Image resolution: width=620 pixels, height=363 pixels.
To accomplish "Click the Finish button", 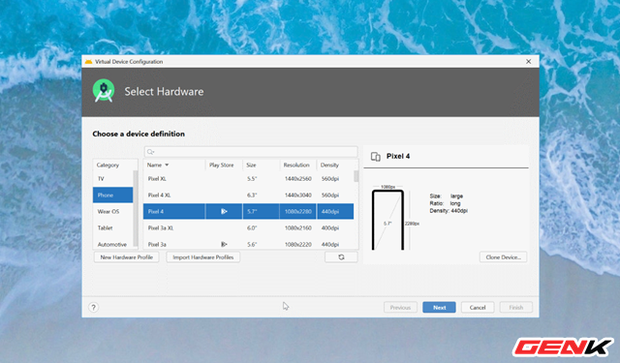I will coord(516,307).
